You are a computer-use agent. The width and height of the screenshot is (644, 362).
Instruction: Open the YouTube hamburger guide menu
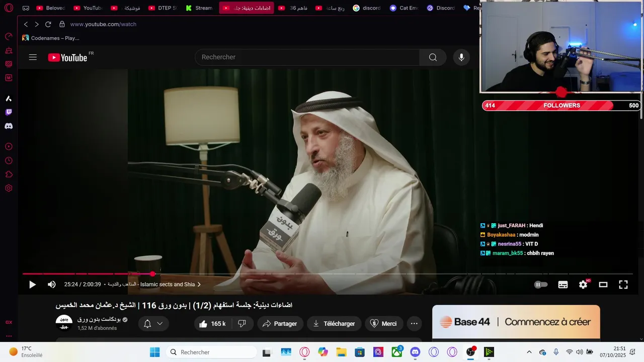click(x=33, y=57)
